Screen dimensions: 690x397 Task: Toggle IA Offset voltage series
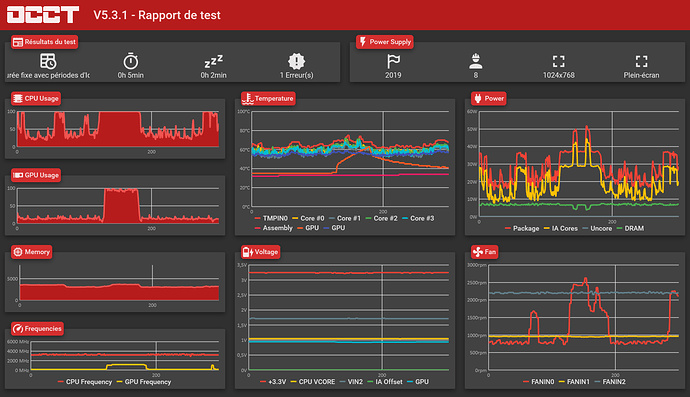tap(385, 382)
